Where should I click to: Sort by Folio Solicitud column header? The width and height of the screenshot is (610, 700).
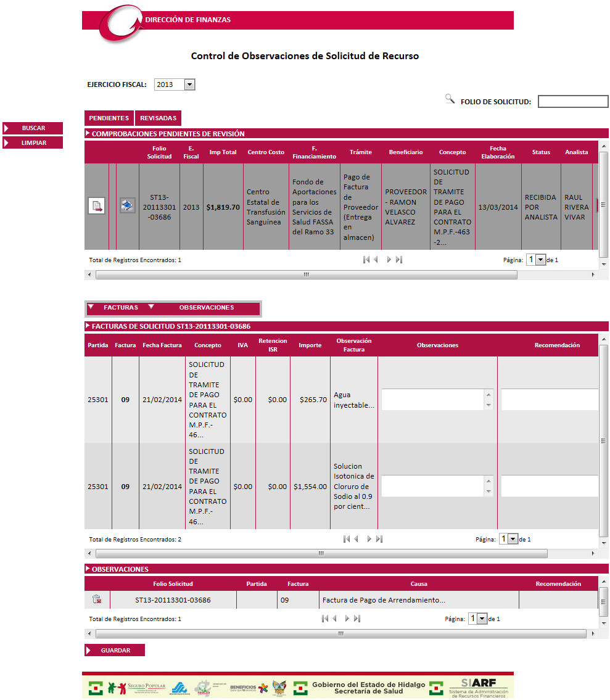pos(159,152)
